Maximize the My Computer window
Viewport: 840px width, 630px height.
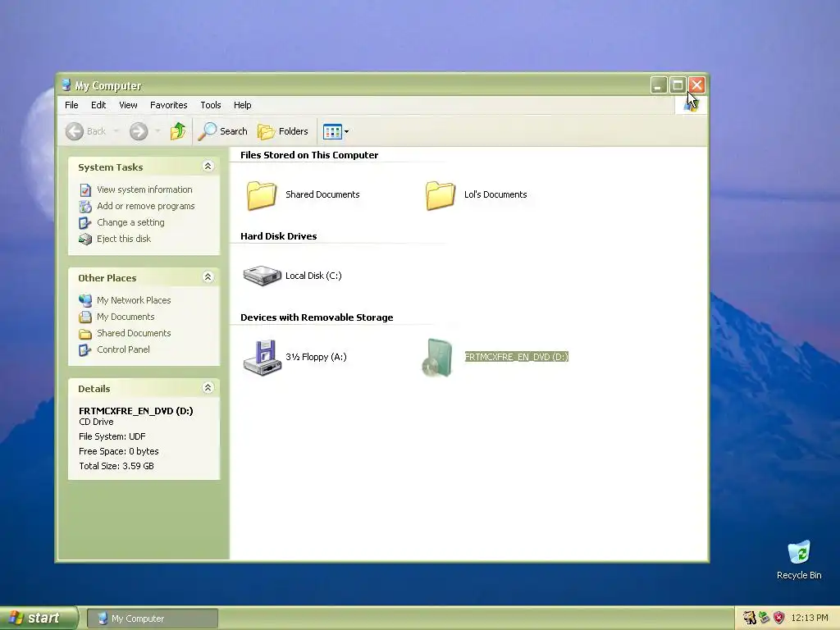pos(678,84)
